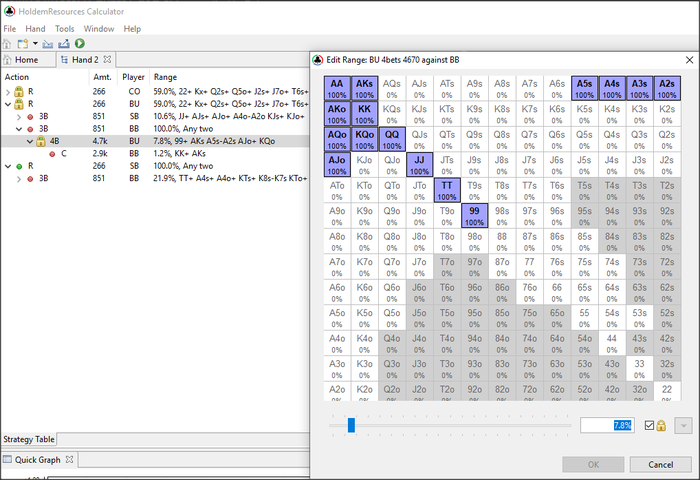Click the Quick Graph panel icon
The image size is (700, 480).
8,459
